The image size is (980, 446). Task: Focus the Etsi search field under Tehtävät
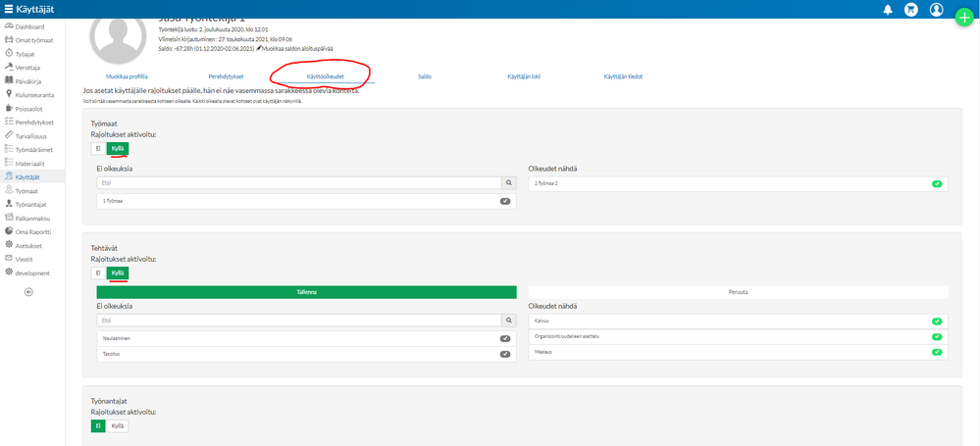point(299,320)
